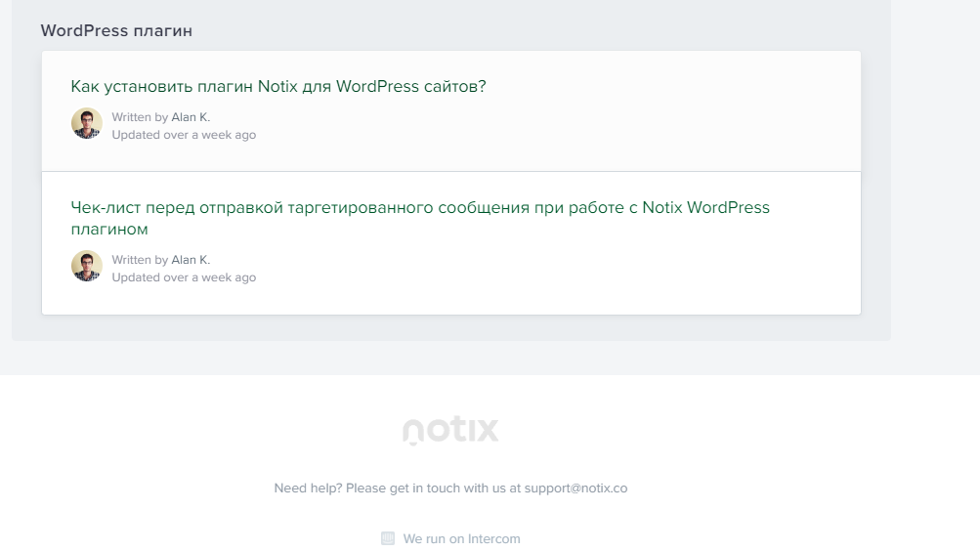This screenshot has width=980, height=552.
Task: Click "Updated over a week ago" under install-plugin article
Action: (x=184, y=135)
